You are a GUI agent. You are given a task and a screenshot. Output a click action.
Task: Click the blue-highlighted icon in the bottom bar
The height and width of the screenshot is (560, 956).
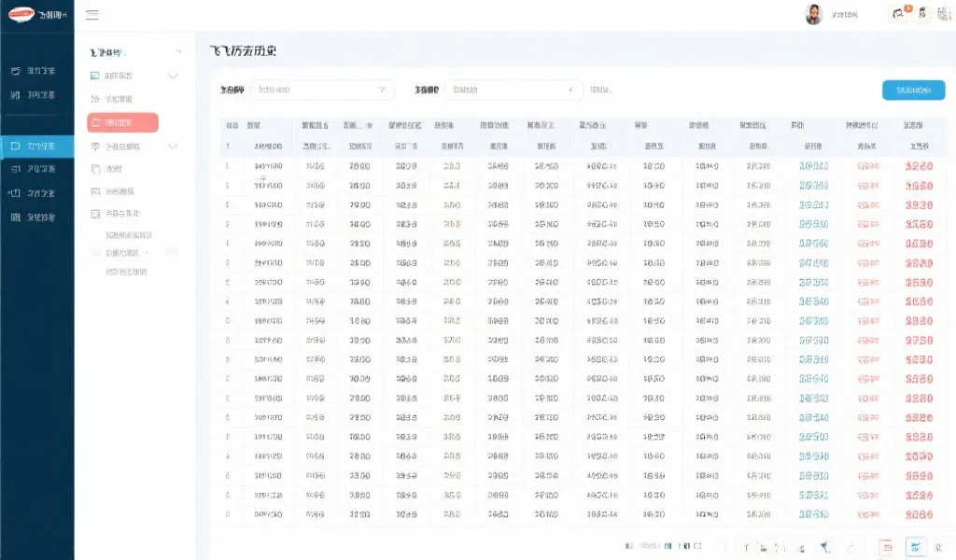[915, 547]
